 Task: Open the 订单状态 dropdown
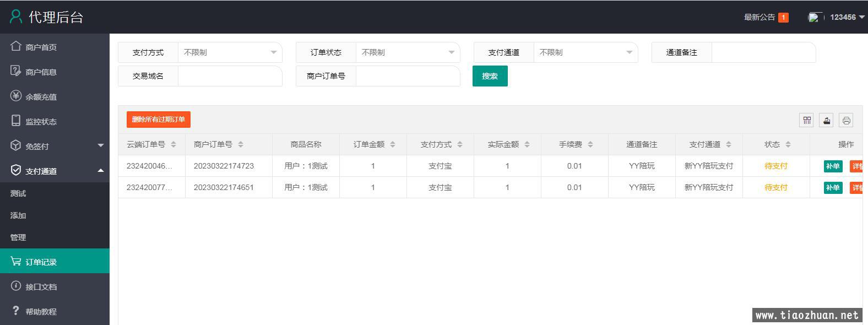[408, 52]
